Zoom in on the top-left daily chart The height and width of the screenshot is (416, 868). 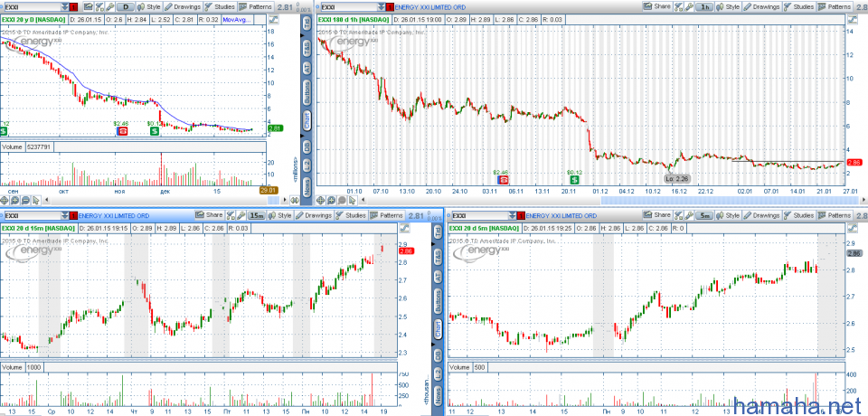[15, 201]
